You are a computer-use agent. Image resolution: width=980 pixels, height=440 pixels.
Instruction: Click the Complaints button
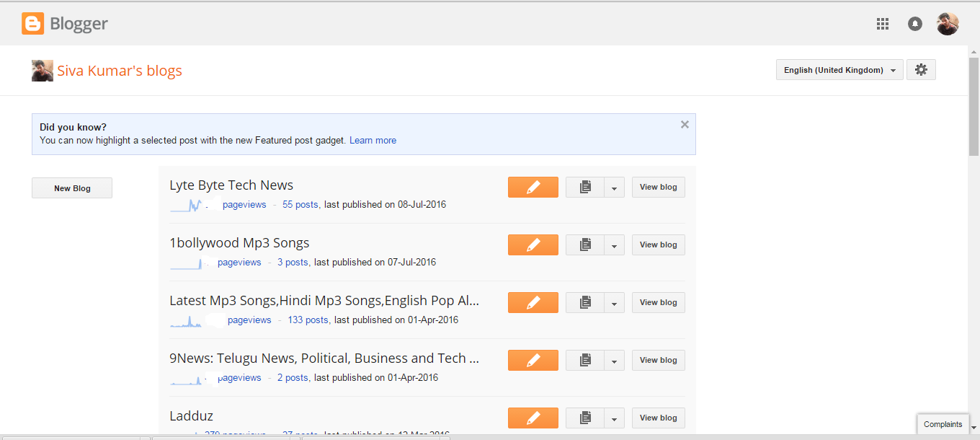click(943, 424)
